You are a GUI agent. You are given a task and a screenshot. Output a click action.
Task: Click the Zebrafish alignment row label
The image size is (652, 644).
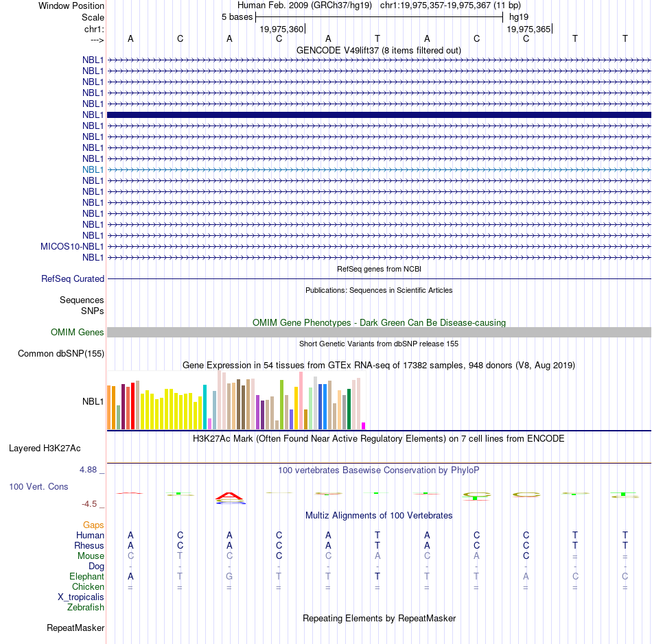(x=85, y=607)
